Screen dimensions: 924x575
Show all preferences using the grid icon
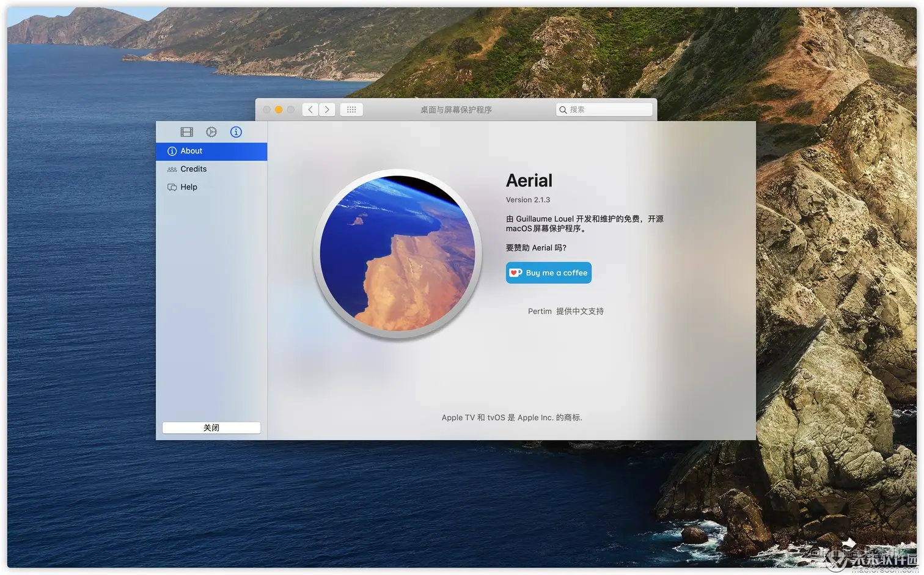click(351, 110)
